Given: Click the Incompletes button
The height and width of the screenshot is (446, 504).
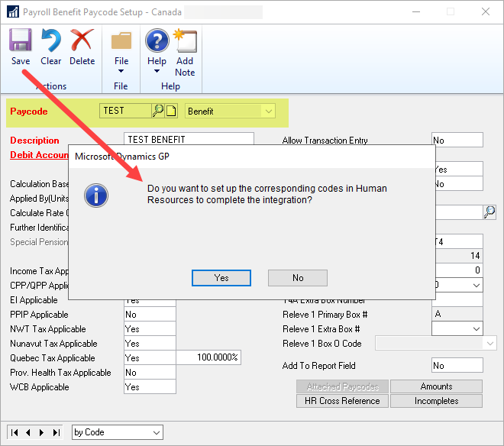Looking at the screenshot, I should point(436,401).
